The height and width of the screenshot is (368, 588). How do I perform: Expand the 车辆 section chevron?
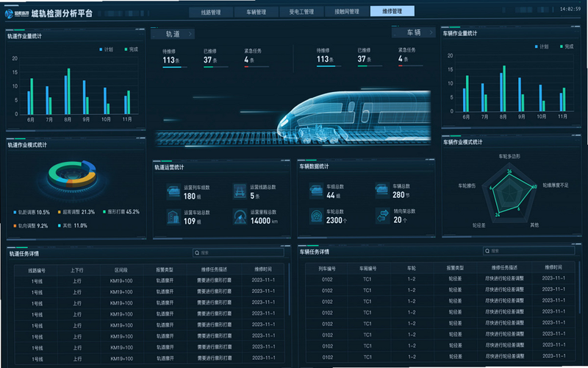click(x=431, y=32)
